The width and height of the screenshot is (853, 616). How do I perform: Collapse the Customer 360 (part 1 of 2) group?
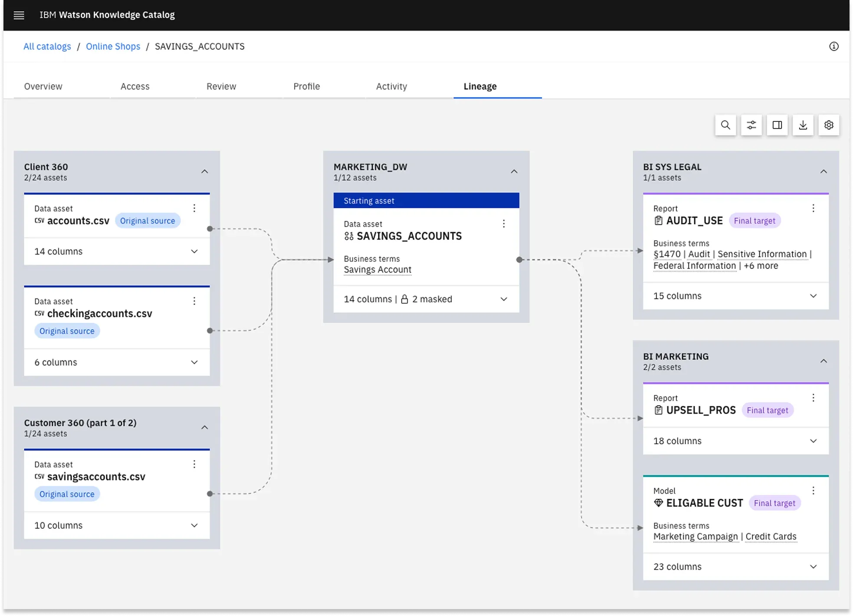(x=204, y=428)
